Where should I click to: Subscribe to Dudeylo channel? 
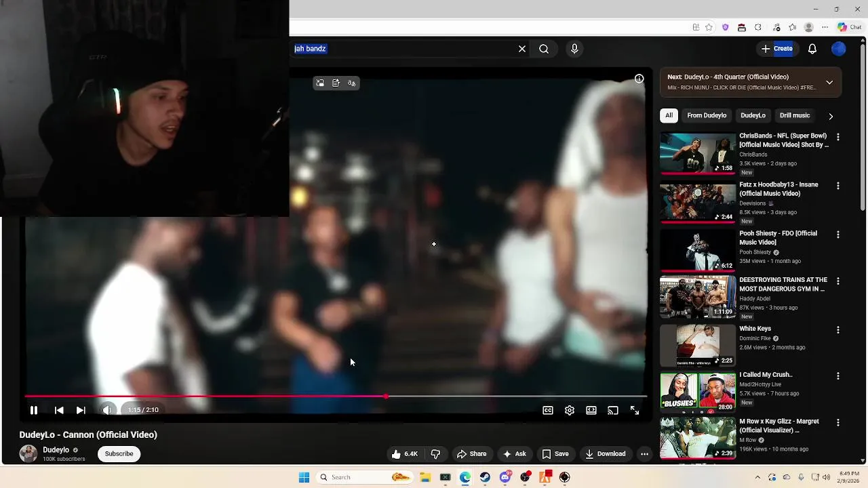119,454
